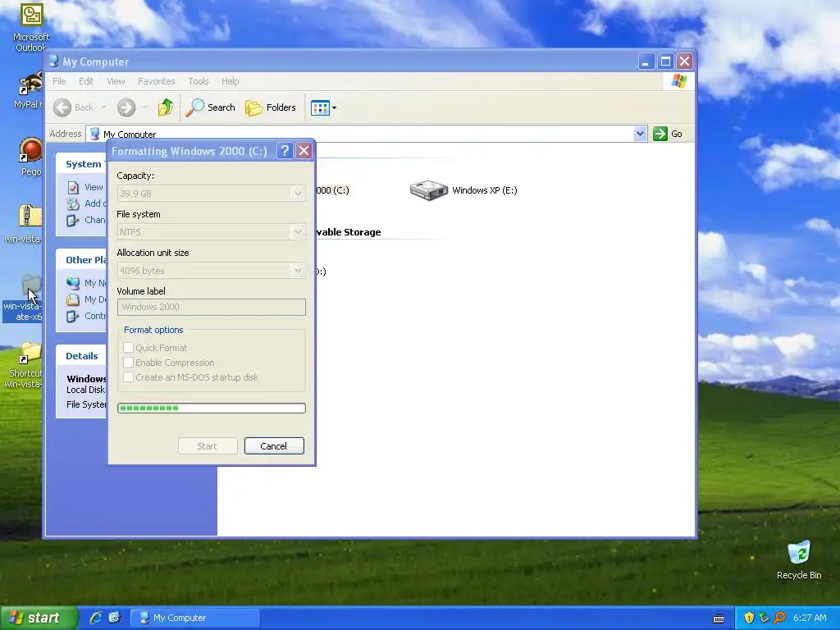Viewport: 840px width, 630px height.
Task: Open the Tools menu
Action: point(199,81)
